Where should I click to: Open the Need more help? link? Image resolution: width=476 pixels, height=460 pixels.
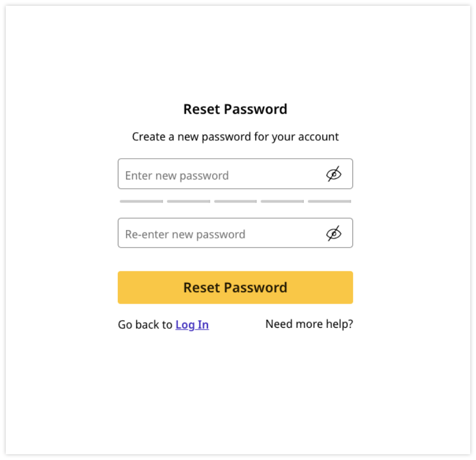(309, 324)
